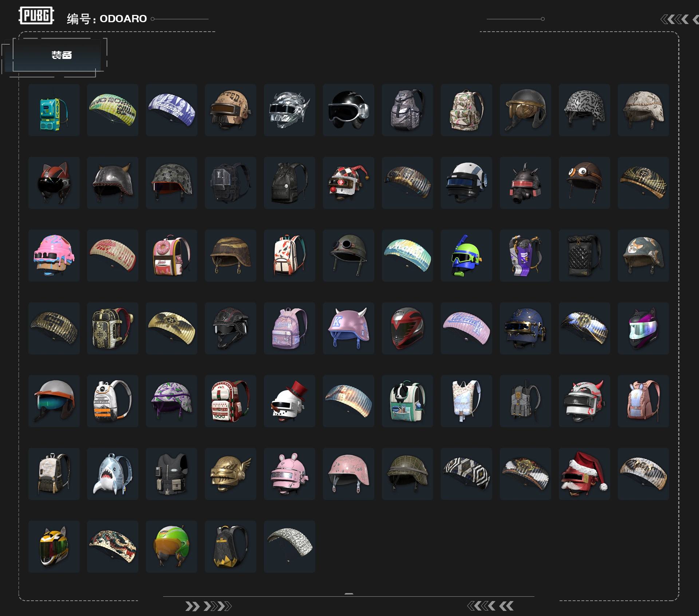Viewport: 699px width, 616px height.
Task: Choose the black and yellow Battlegrounds backpack
Action: point(231,547)
